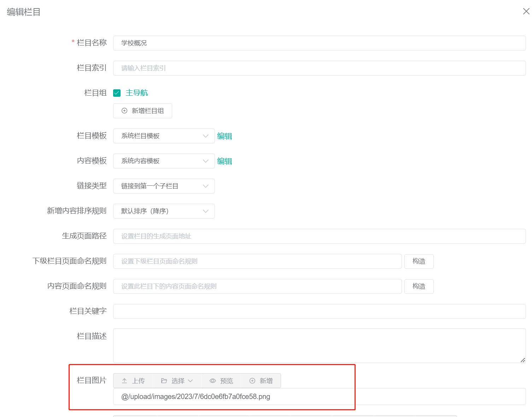Click the 构造 button for 下级栏目页面命名规则

click(419, 261)
